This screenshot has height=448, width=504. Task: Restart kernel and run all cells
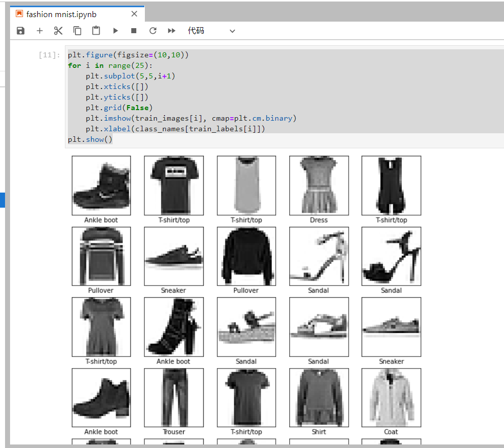[172, 31]
